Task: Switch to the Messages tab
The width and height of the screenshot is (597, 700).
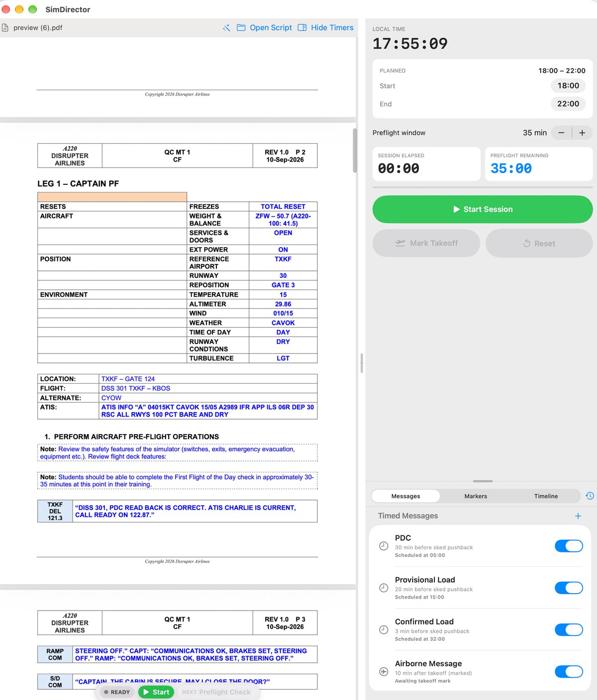Action: tap(405, 496)
